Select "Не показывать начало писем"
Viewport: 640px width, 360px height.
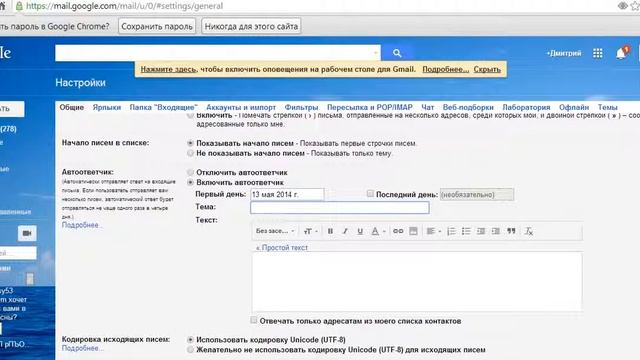click(x=190, y=153)
